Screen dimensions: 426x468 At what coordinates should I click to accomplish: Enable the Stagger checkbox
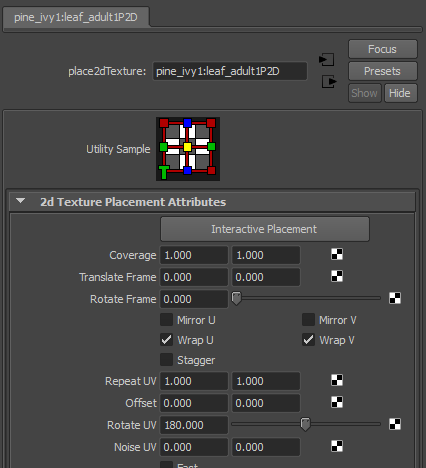pos(166,360)
